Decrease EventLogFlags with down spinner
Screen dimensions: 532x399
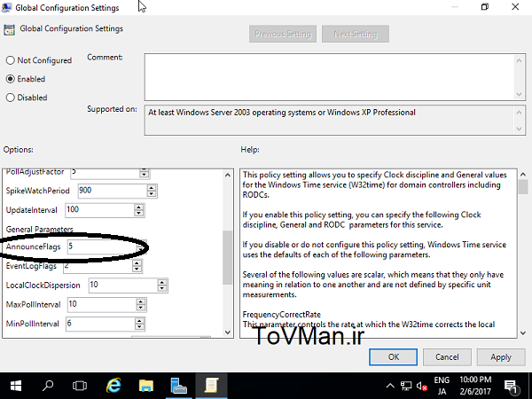click(x=137, y=269)
